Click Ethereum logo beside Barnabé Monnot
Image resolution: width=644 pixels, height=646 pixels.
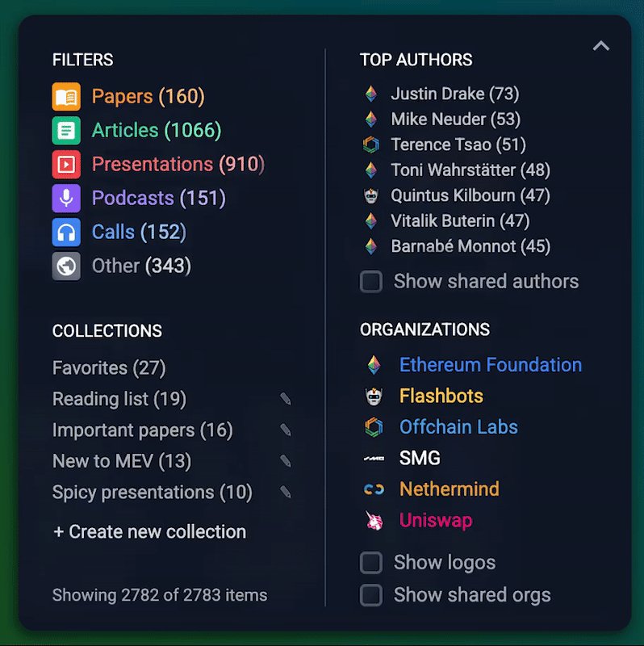coord(371,246)
